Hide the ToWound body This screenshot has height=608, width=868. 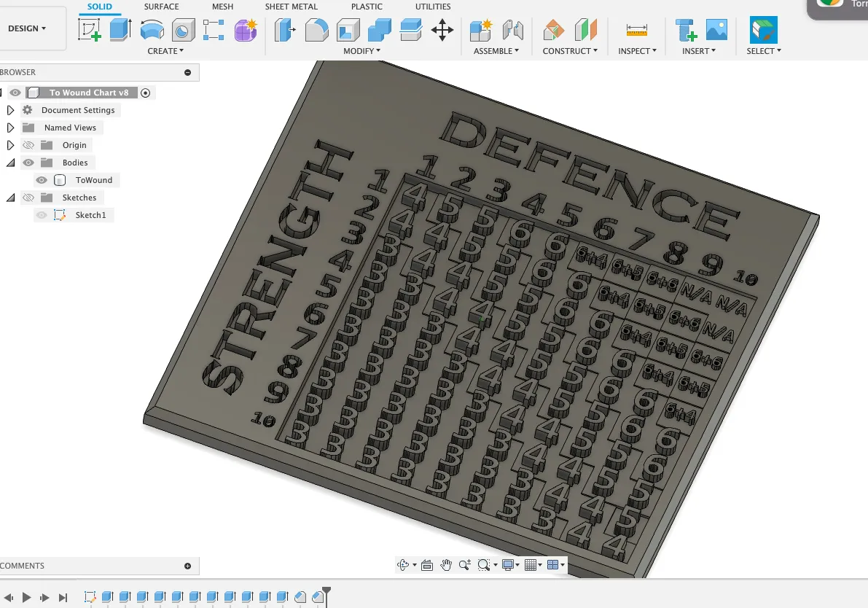coord(42,180)
